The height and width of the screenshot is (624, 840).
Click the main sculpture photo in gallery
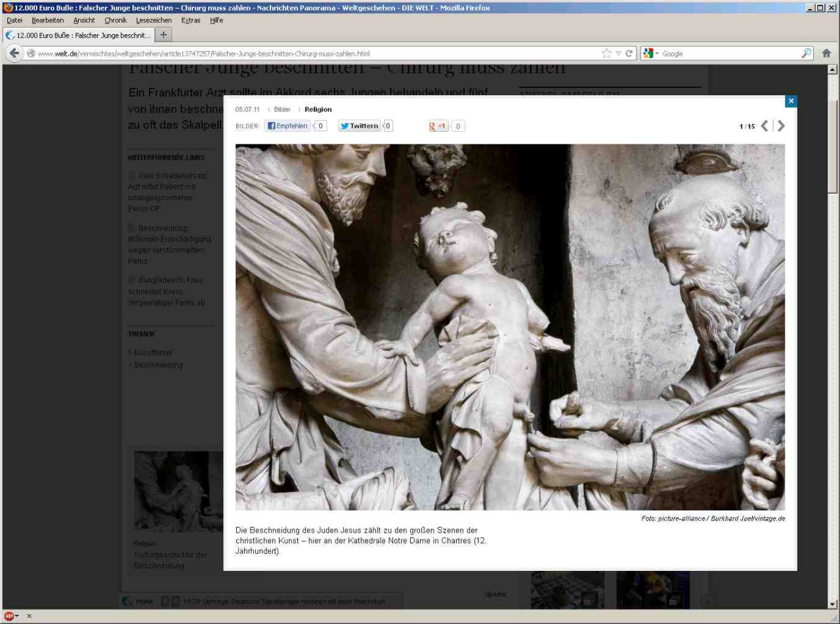pos(510,327)
